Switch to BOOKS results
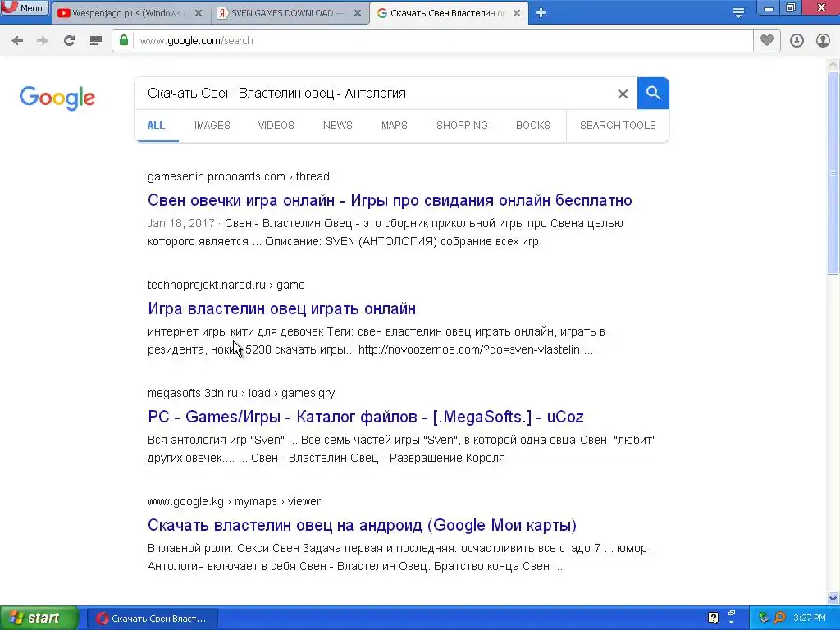This screenshot has height=630, width=840. click(533, 126)
